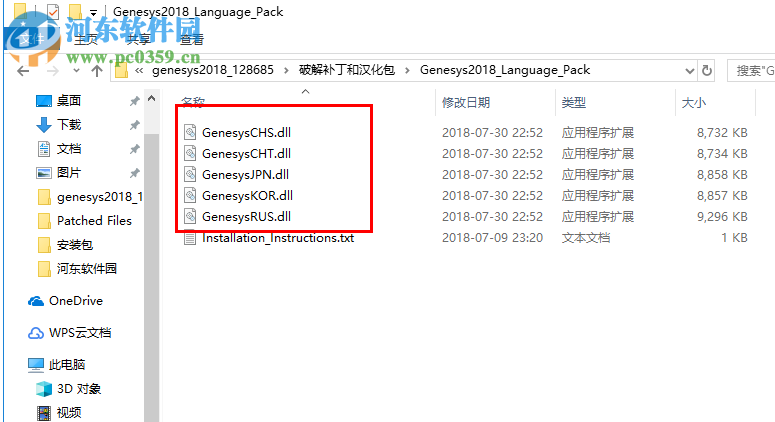775x422 pixels.
Task: Click the GenesysKOR.dll file name
Action: [x=247, y=196]
